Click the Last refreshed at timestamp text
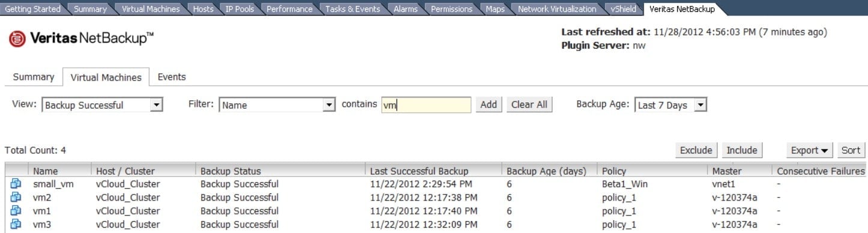Screen dimensions: 868x233 tap(694, 32)
